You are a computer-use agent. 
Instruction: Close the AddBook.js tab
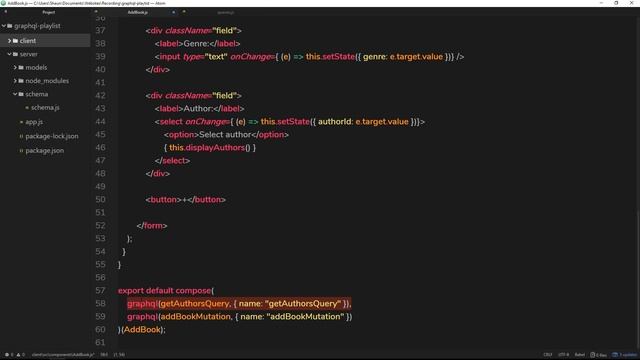pyautogui.click(x=173, y=12)
